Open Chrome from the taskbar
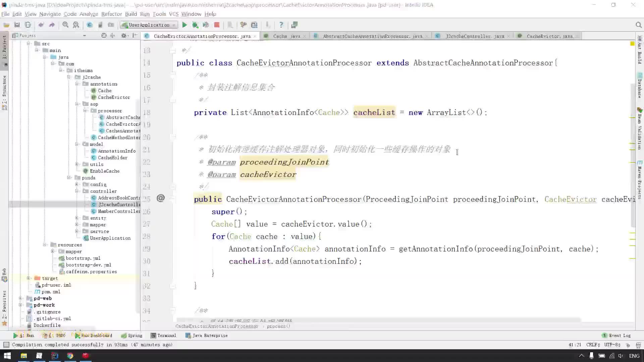 [x=70, y=356]
